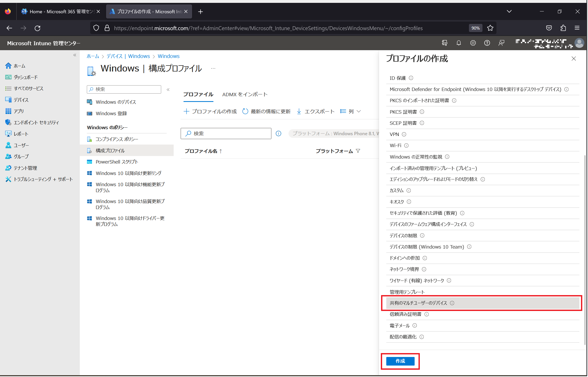Collapse the Windows submenu pane
Screen dimensions: 588x377
click(x=168, y=90)
